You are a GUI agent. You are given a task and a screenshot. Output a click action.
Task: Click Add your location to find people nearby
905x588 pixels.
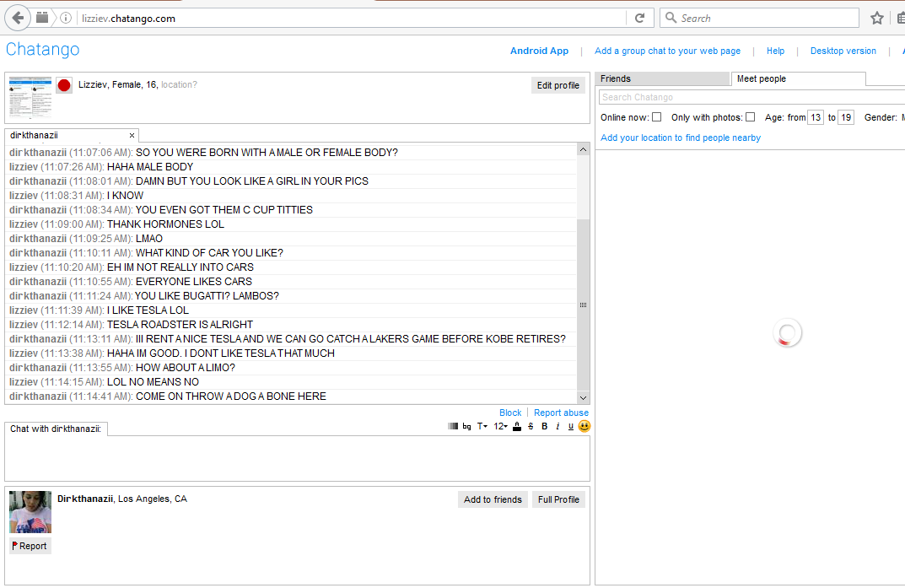click(x=681, y=138)
